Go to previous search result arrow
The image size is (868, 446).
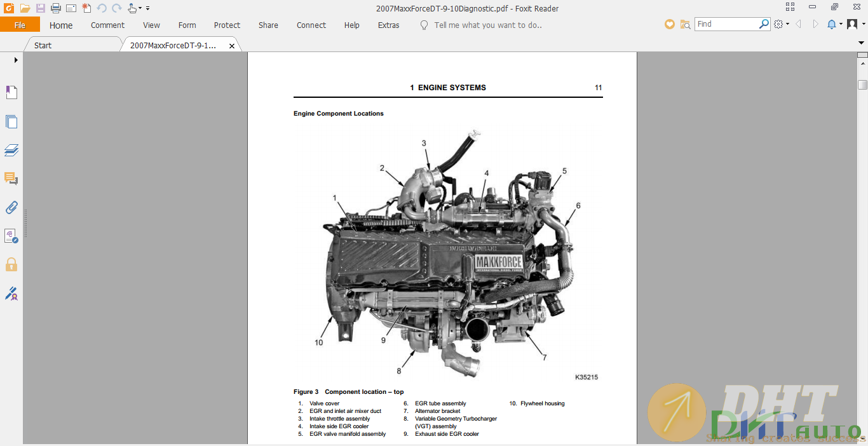pyautogui.click(x=798, y=24)
